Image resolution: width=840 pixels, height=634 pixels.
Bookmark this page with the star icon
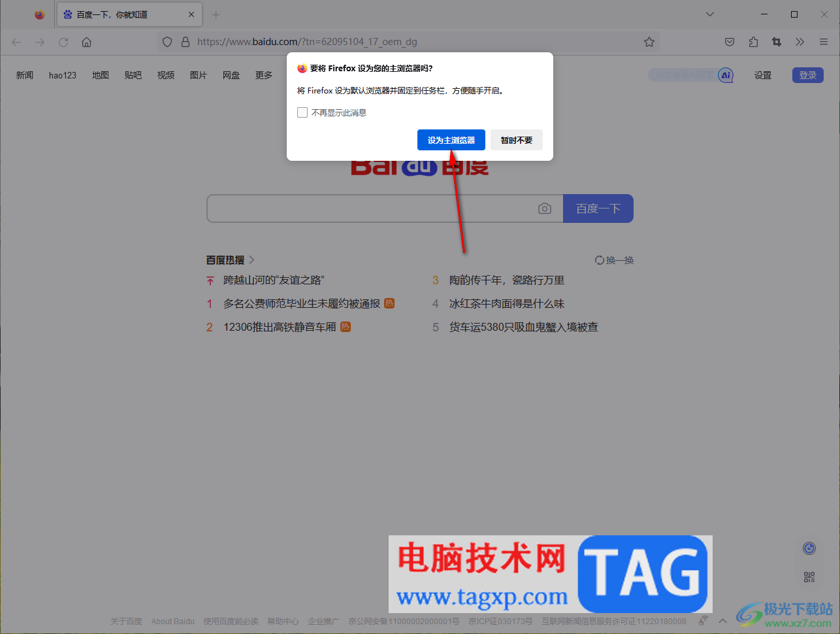(649, 41)
